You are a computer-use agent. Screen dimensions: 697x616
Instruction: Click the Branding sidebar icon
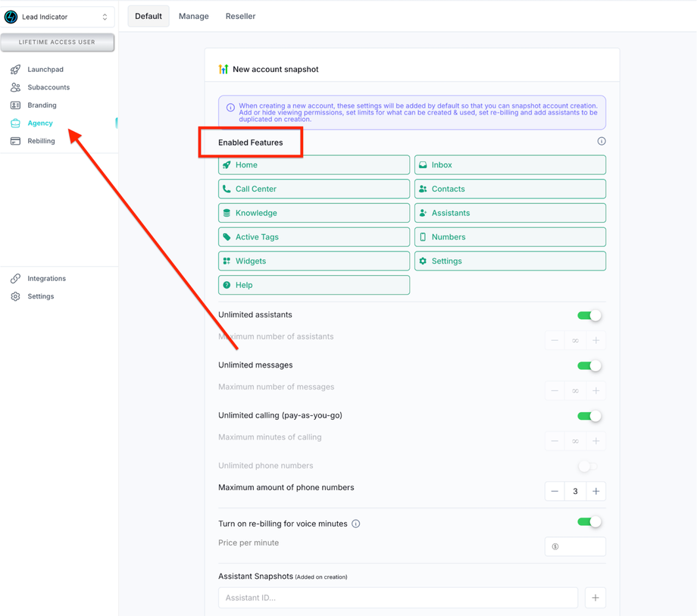(15, 105)
